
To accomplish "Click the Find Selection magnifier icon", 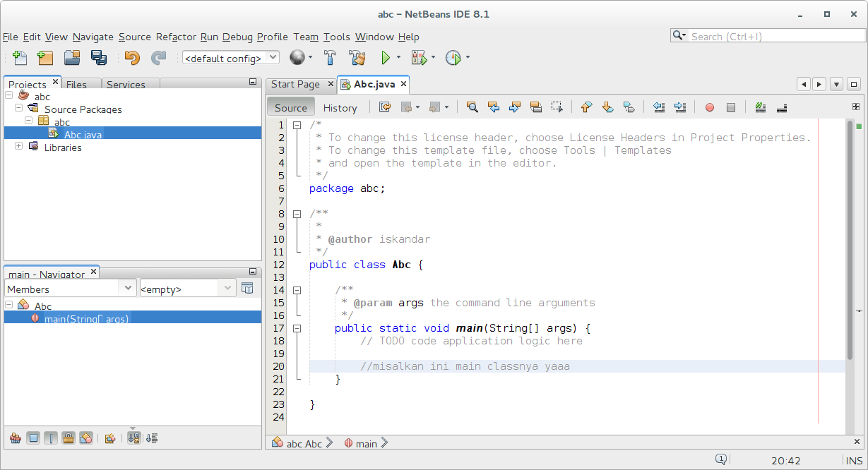I will [472, 107].
